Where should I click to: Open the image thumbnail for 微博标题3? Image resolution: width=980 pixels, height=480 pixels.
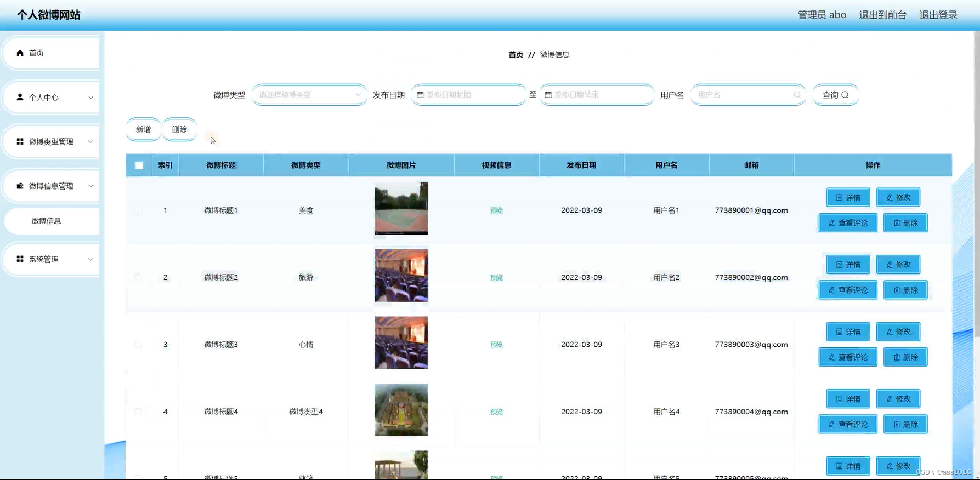coord(401,343)
